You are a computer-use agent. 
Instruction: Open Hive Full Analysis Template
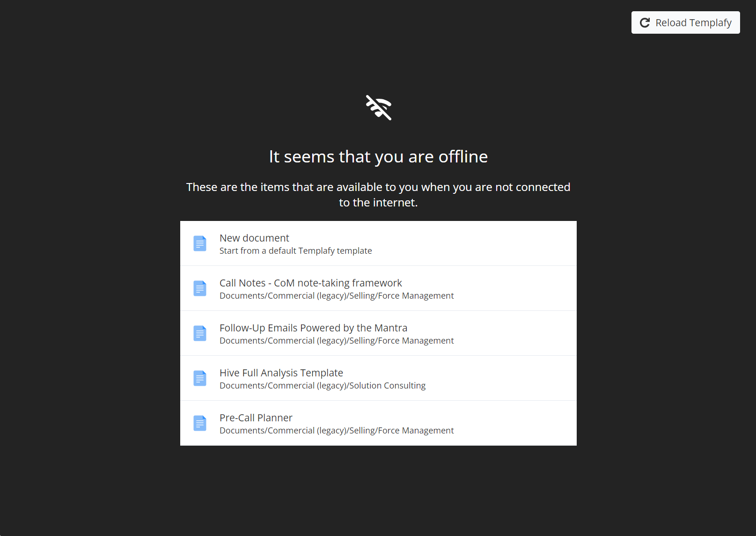tap(281, 373)
